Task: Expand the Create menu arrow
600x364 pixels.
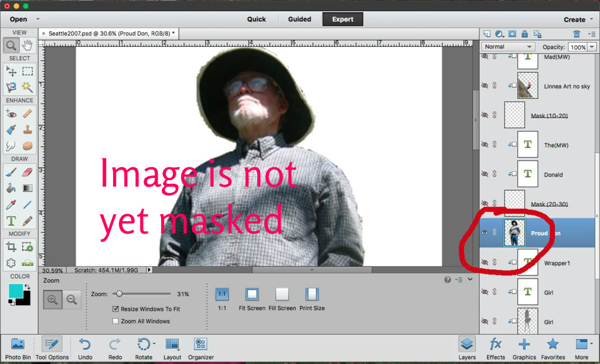Action: pos(592,19)
